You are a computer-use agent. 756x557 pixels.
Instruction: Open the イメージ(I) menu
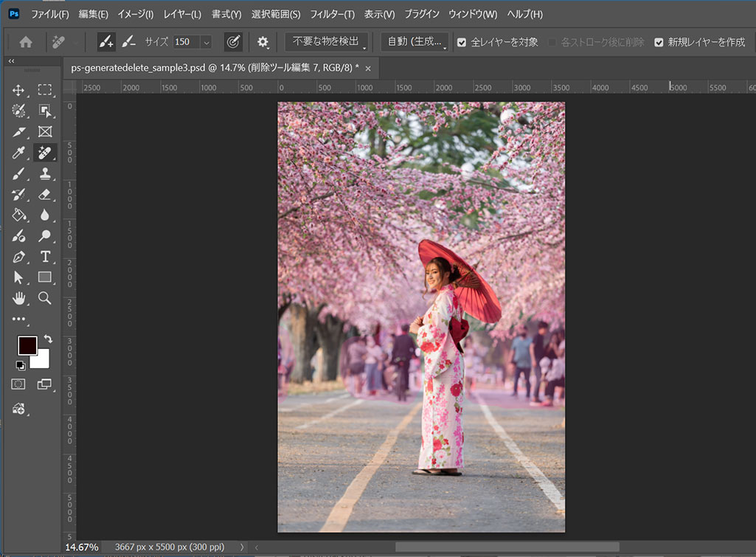tap(136, 15)
